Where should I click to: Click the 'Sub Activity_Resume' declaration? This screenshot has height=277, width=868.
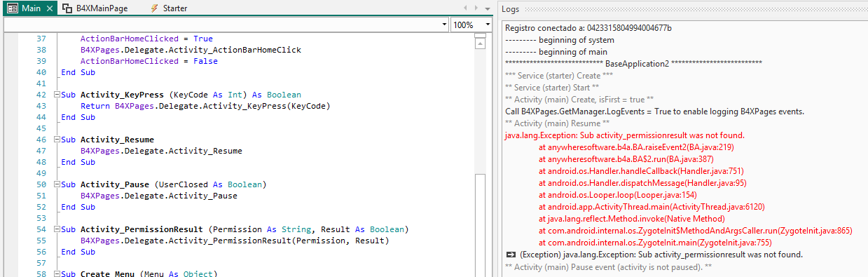coord(107,140)
